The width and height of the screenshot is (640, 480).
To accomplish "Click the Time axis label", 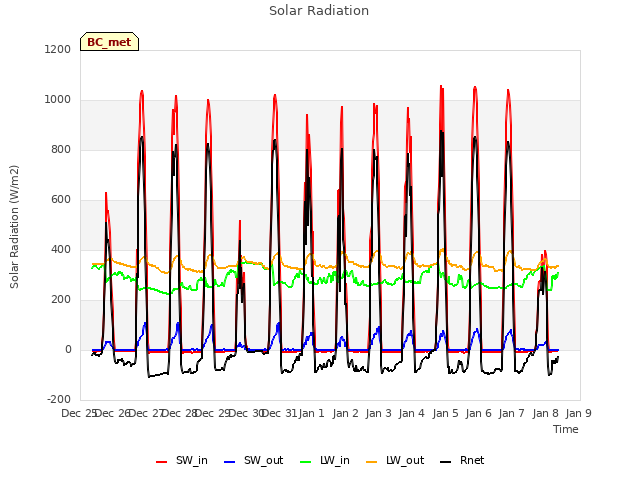I will click(x=566, y=429).
